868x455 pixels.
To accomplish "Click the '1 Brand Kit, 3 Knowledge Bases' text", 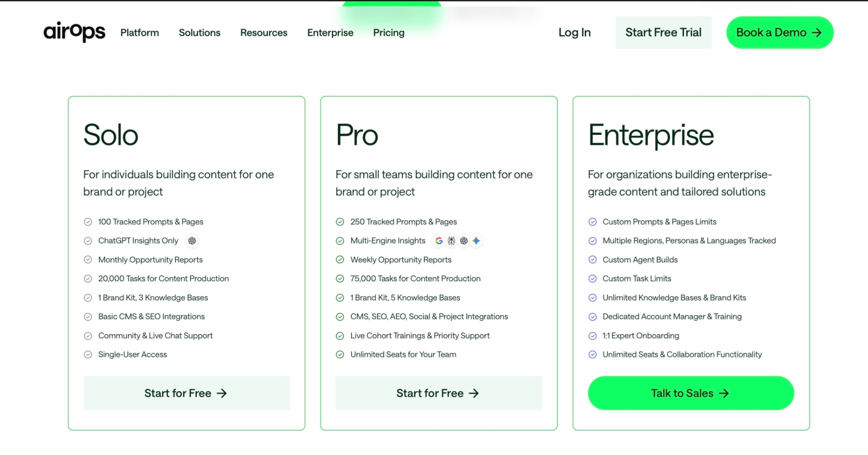I will 153,298.
